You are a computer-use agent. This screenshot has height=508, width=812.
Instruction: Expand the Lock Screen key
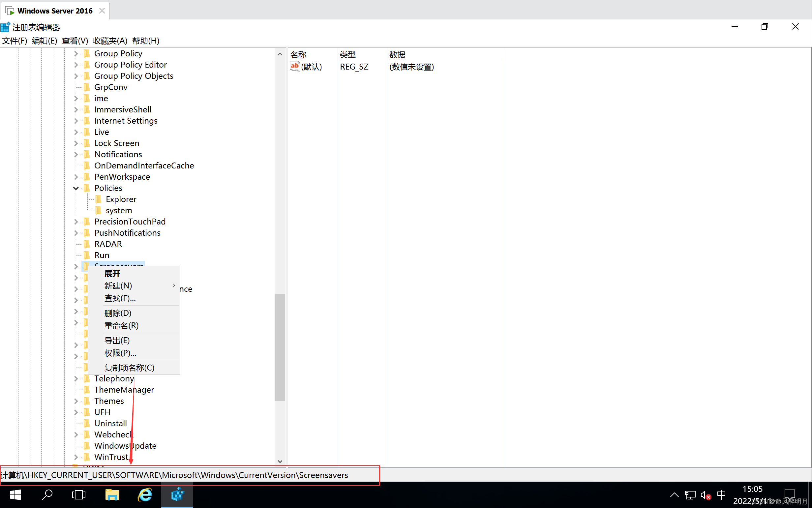[76, 143]
